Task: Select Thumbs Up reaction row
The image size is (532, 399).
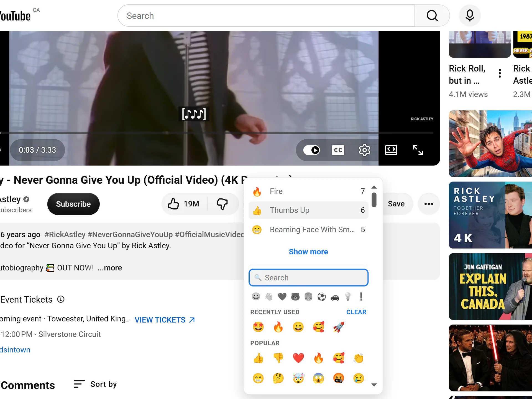Action: point(309,210)
